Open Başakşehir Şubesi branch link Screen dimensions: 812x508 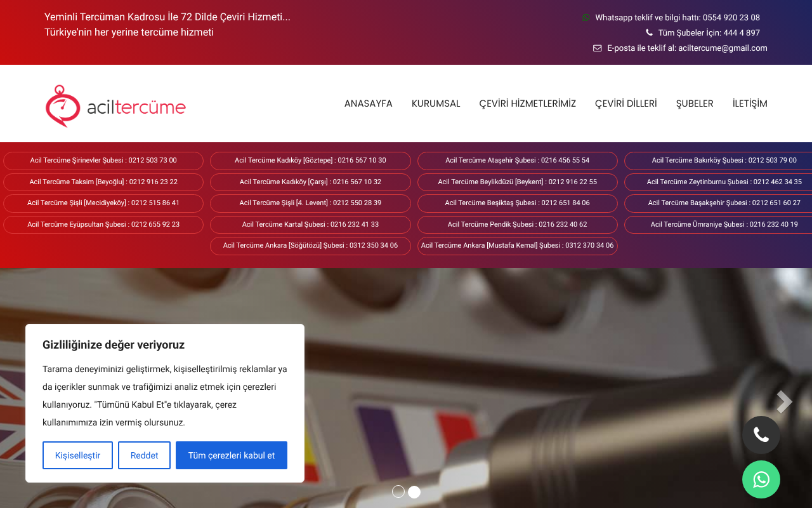tap(718, 203)
